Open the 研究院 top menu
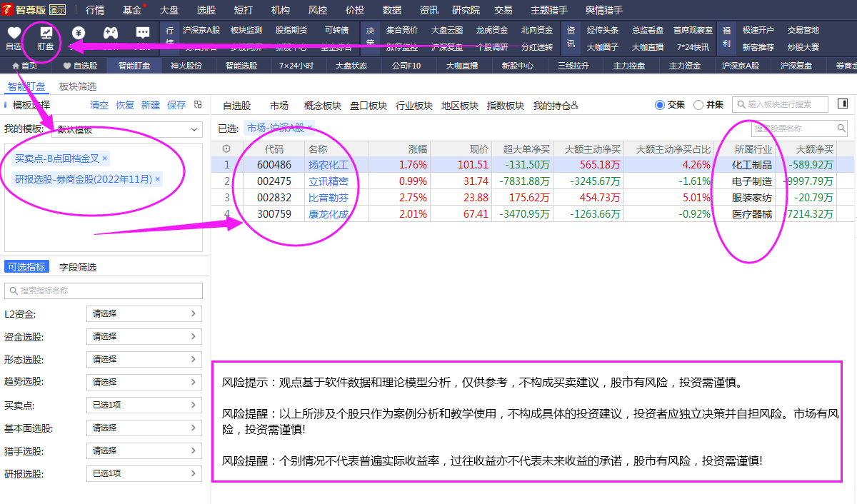 466,10
